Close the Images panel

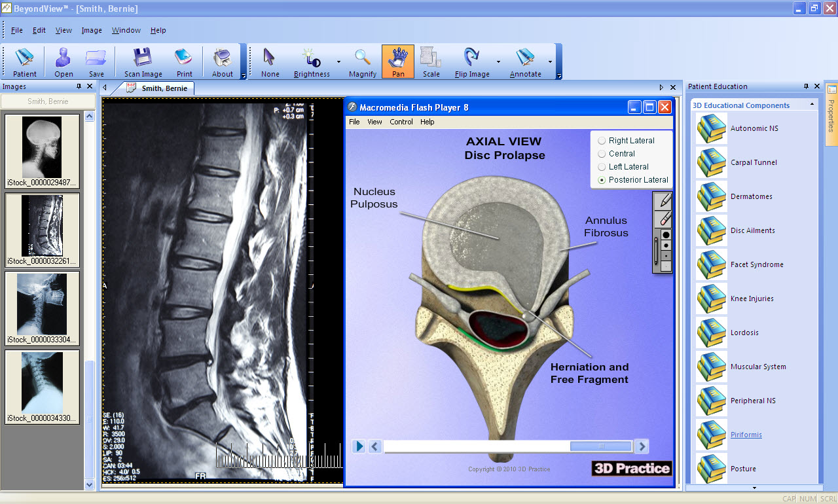click(89, 86)
